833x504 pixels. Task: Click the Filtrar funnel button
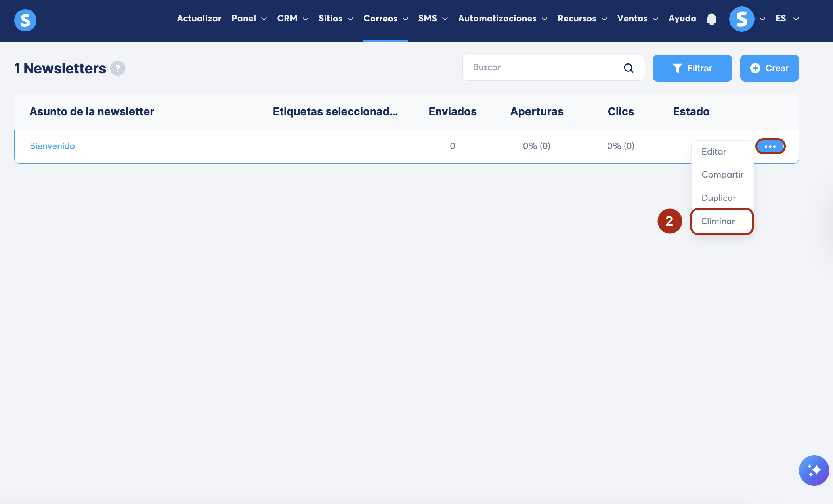692,68
